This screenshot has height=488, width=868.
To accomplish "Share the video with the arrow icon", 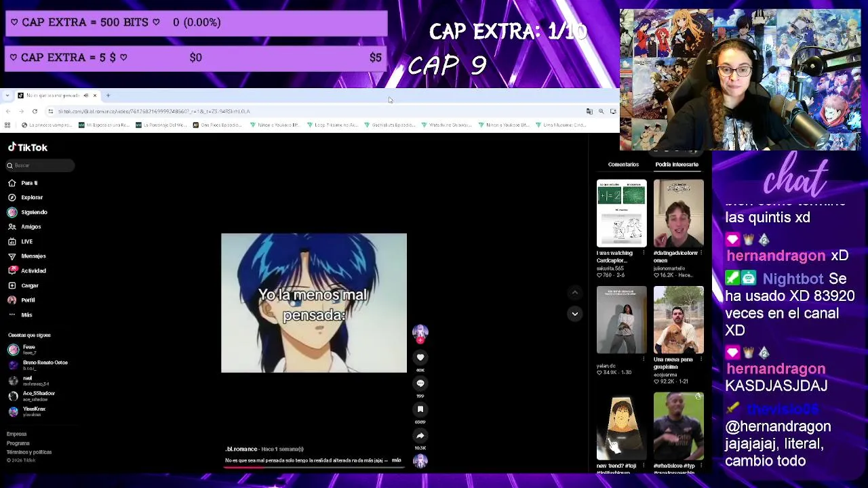I will [420, 436].
